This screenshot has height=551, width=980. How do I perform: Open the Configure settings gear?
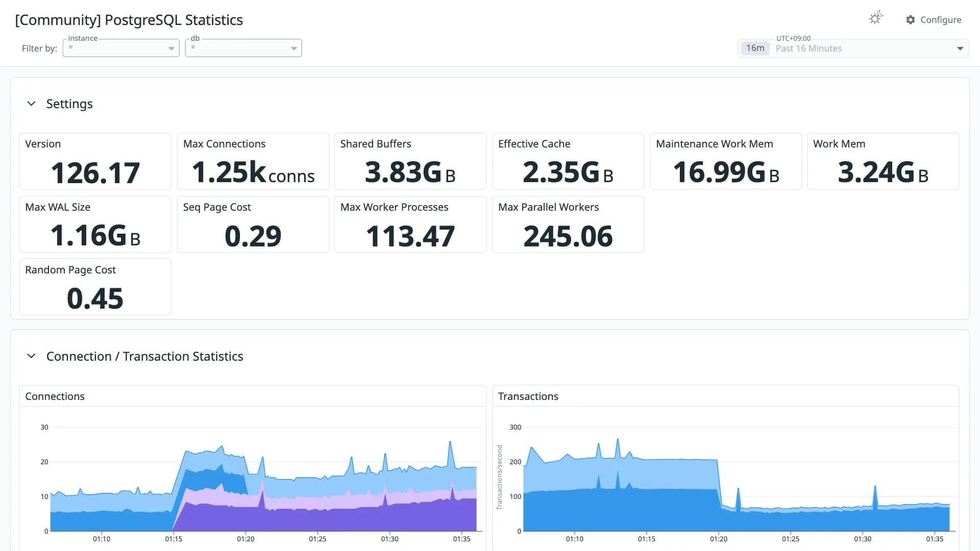pyautogui.click(x=910, y=20)
